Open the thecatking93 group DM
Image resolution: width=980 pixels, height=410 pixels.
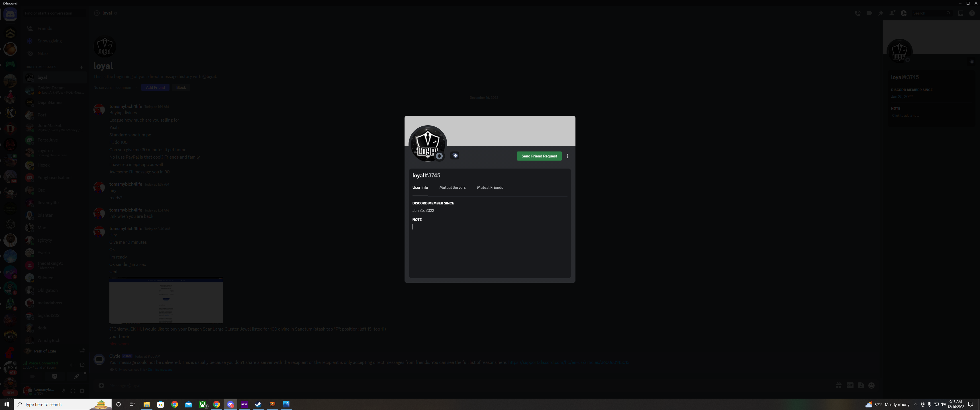click(54, 265)
